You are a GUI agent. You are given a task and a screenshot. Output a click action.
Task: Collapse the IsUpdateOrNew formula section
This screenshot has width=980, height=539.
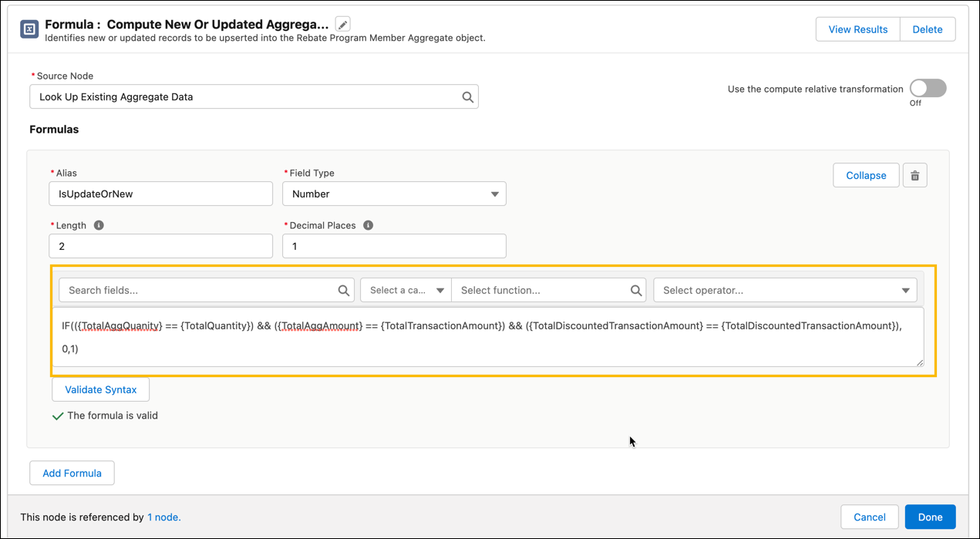coord(865,175)
